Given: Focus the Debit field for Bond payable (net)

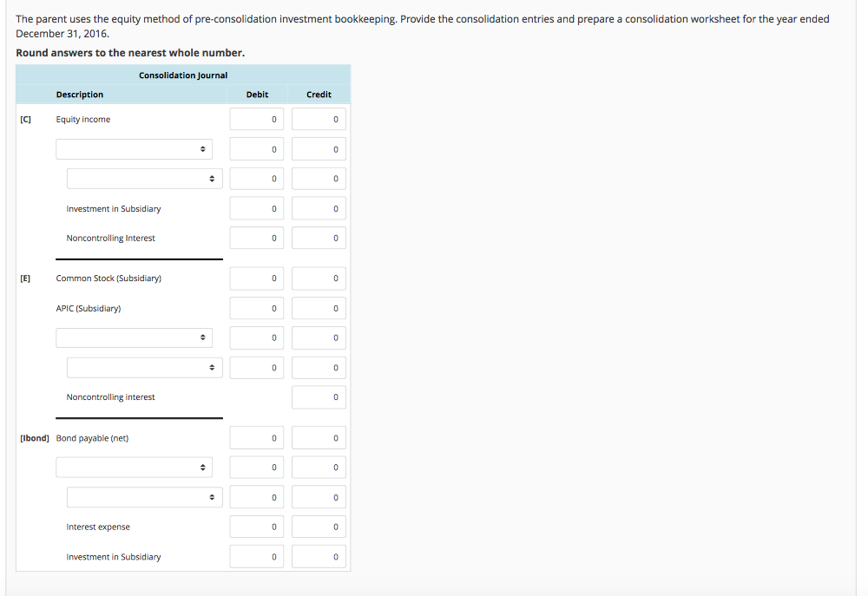Looking at the screenshot, I should (256, 438).
